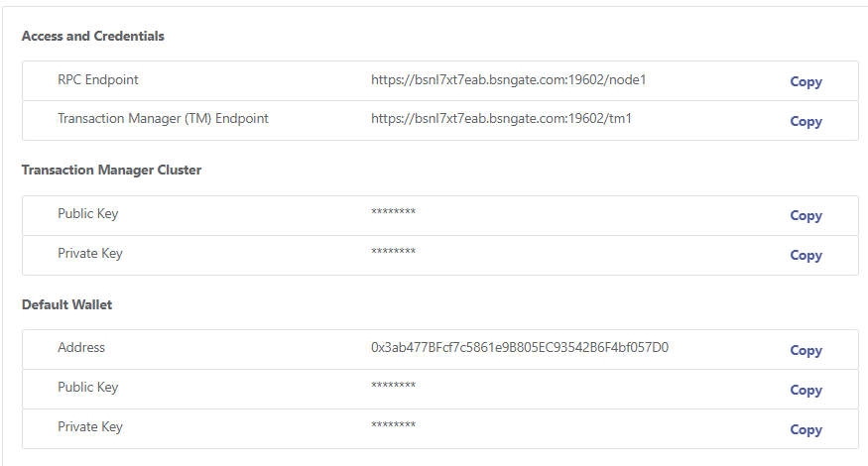The height and width of the screenshot is (466, 868).
Task: Copy the Transaction Manager Cluster Private Key
Action: click(x=806, y=256)
